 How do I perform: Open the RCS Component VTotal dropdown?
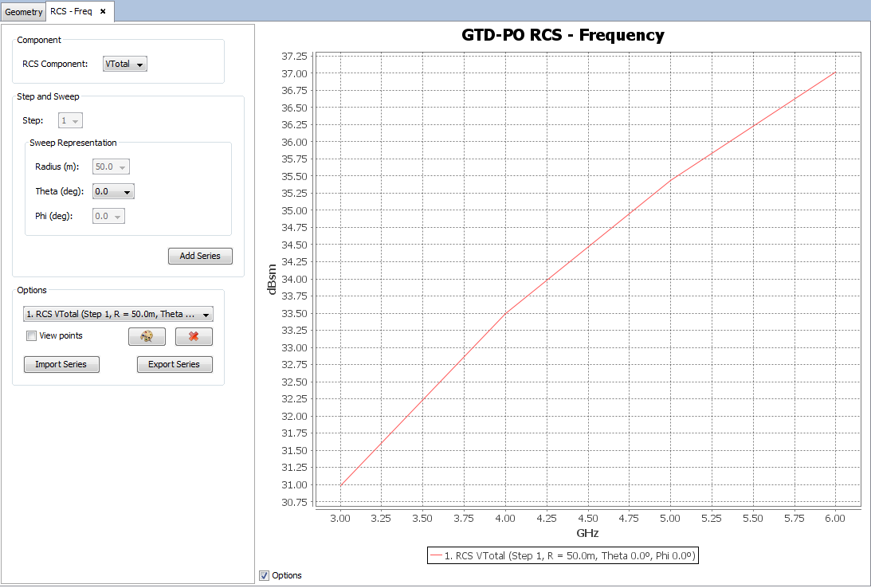tap(125, 65)
